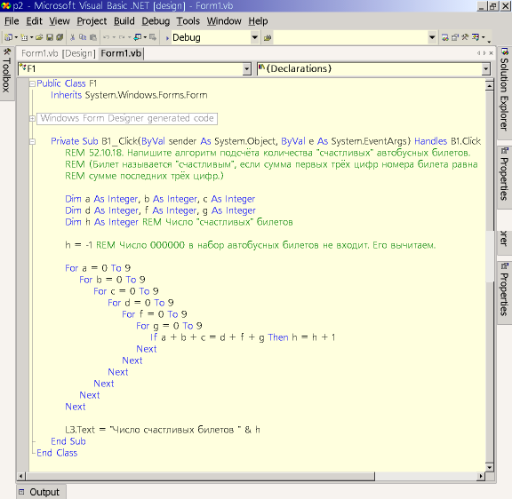Click the Paste clipboard icon
The width and height of the screenshot is (512, 499).
[93, 37]
